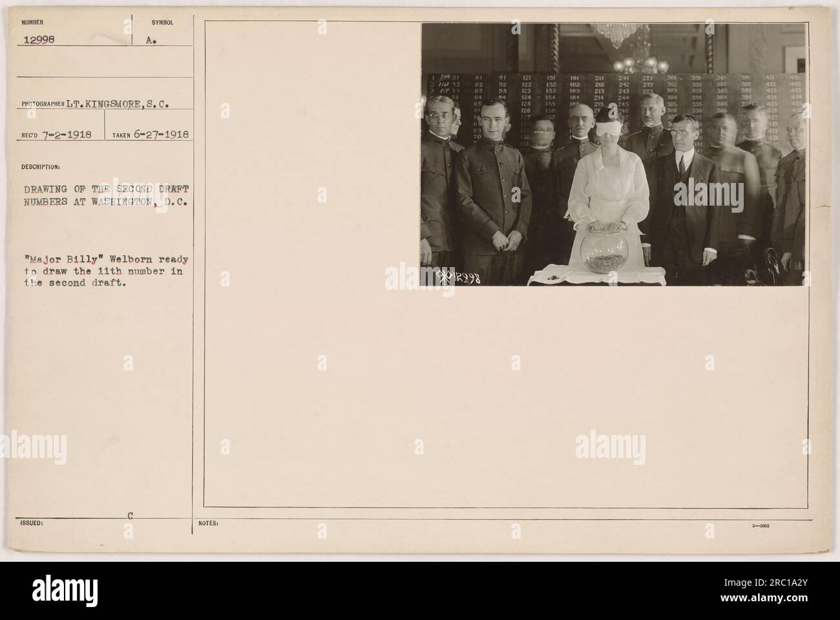This screenshot has width=840, height=620.
Task: Click the caption line "Major Billy" Welborn ready
Action: [107, 259]
